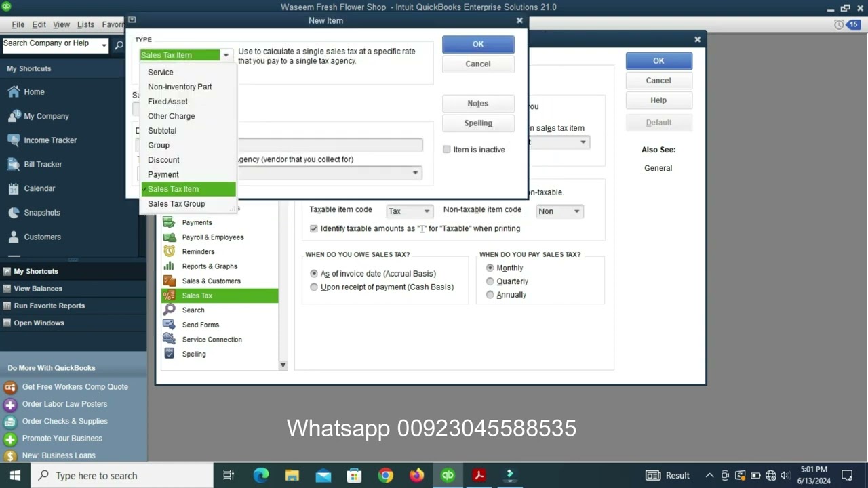Open My Company icon in sidebar
The width and height of the screenshot is (868, 488).
coord(14,116)
